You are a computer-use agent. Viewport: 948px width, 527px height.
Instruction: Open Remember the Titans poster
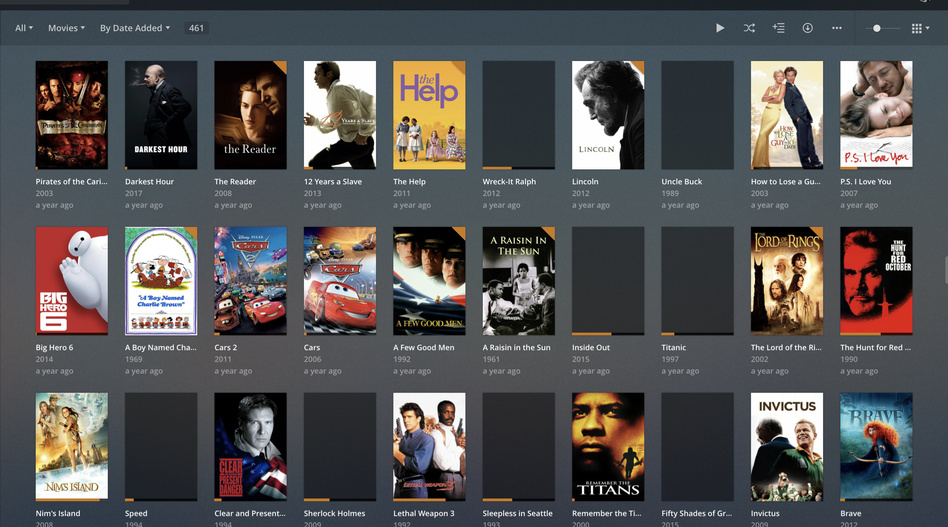pyautogui.click(x=608, y=447)
